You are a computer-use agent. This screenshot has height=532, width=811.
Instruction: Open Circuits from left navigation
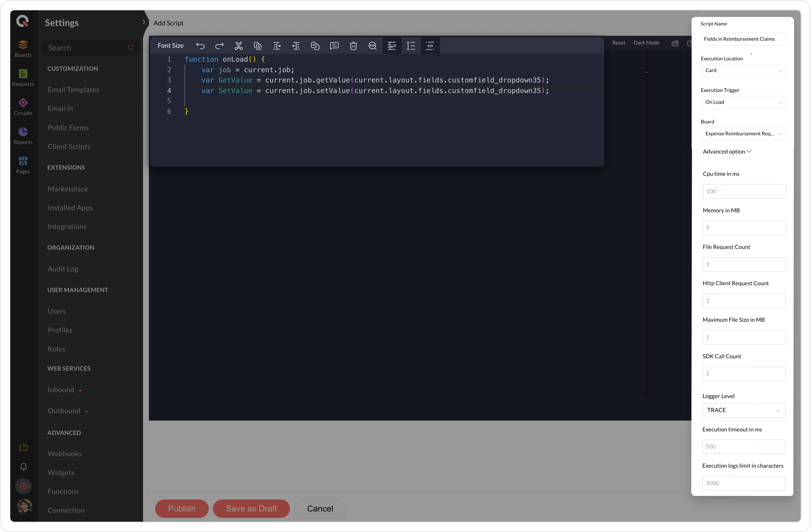pyautogui.click(x=23, y=106)
